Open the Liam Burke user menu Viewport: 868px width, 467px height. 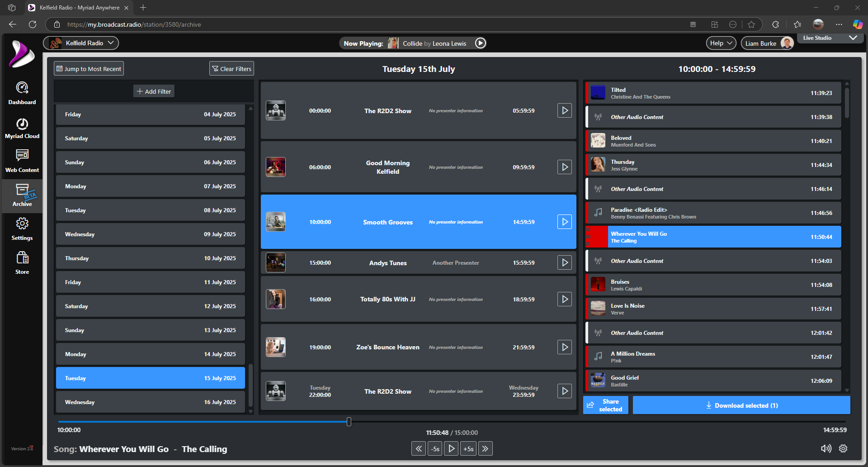coord(768,43)
